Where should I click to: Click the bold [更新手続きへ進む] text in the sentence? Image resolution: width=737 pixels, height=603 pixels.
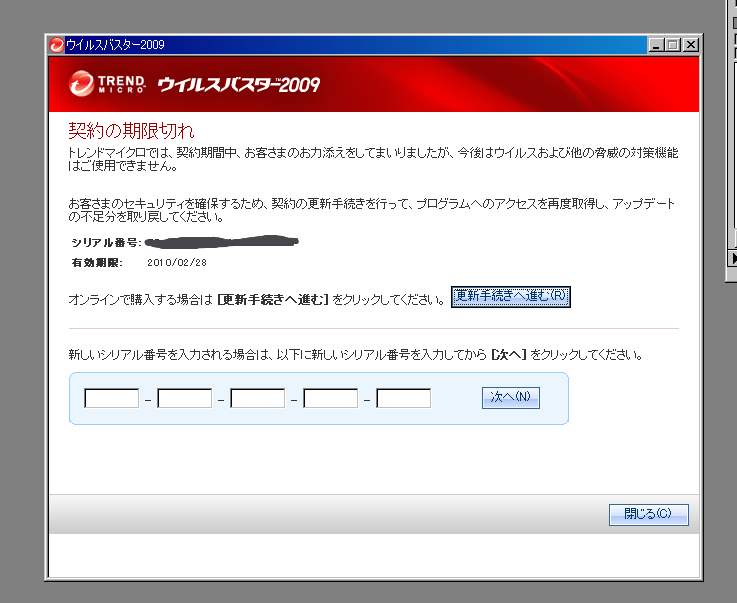click(273, 299)
